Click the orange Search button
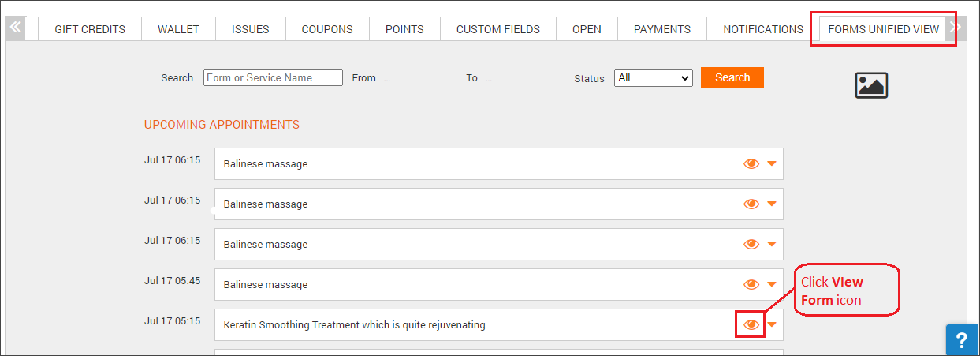This screenshot has height=356, width=980. pyautogui.click(x=732, y=77)
